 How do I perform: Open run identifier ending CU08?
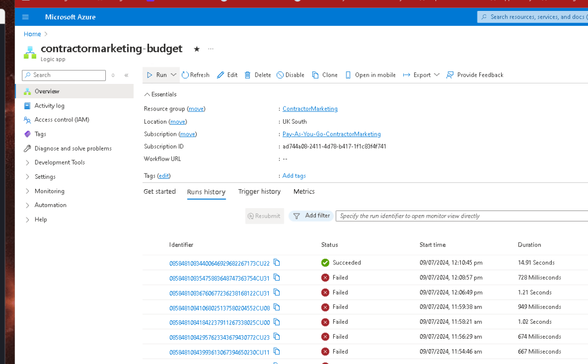point(219,308)
